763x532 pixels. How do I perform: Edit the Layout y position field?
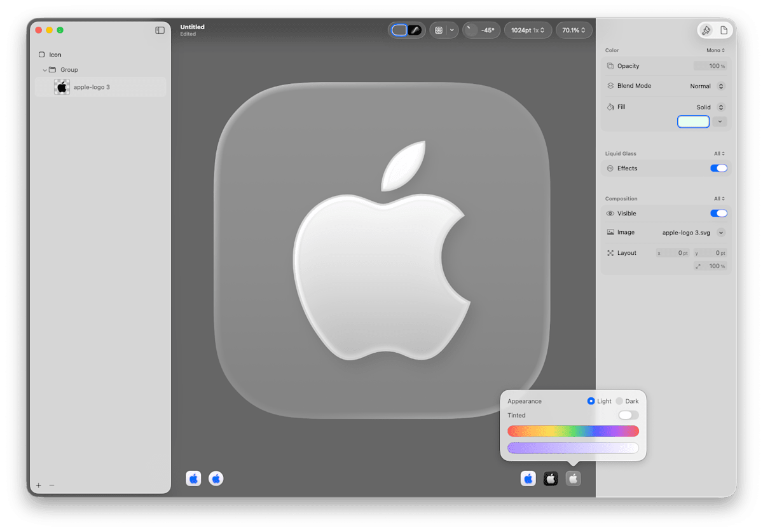point(710,253)
